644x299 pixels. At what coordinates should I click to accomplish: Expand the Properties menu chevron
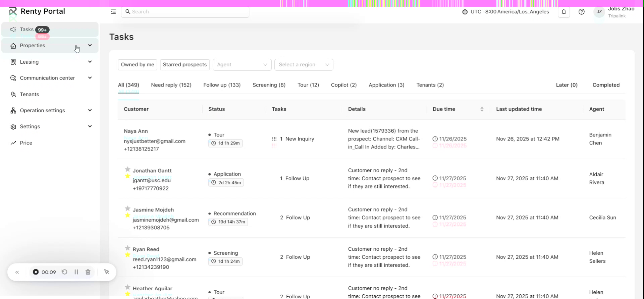(90, 46)
